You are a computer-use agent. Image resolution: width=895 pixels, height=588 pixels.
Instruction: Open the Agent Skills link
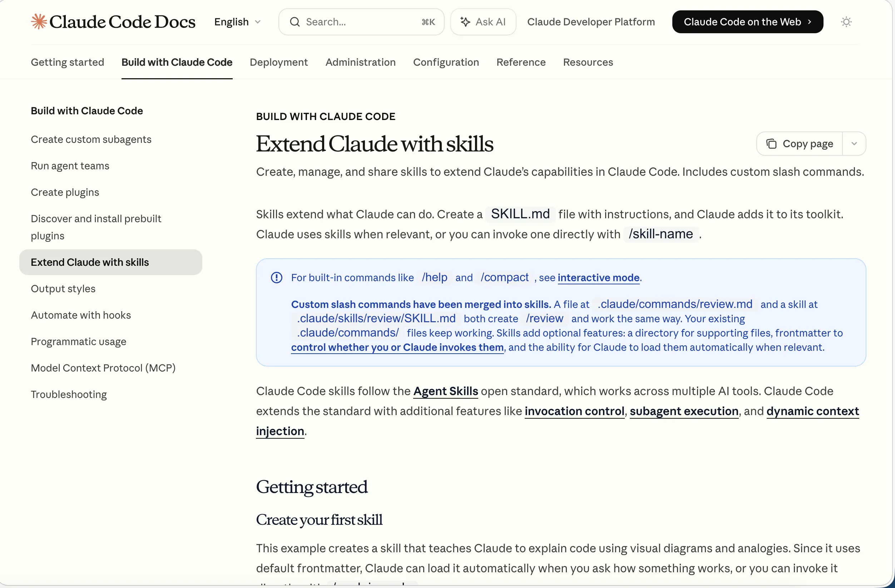[x=446, y=391]
